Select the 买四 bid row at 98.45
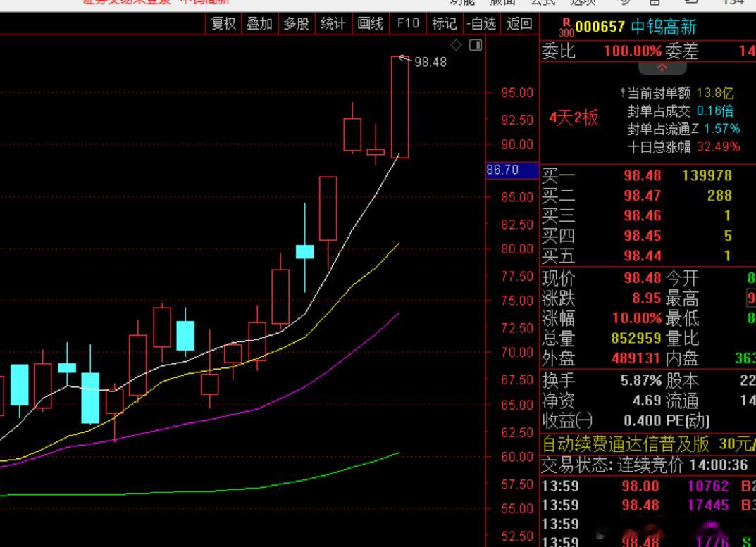 pos(648,236)
